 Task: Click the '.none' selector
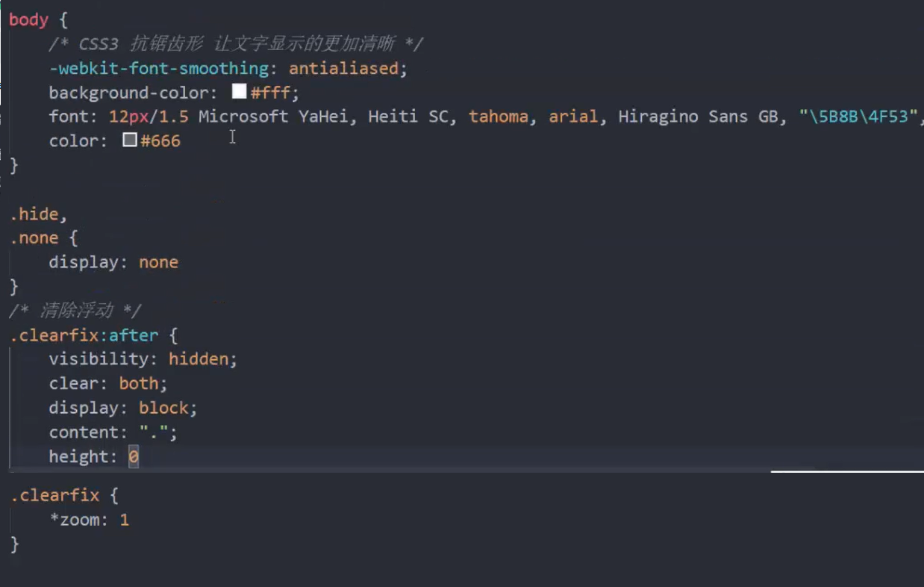click(x=34, y=238)
